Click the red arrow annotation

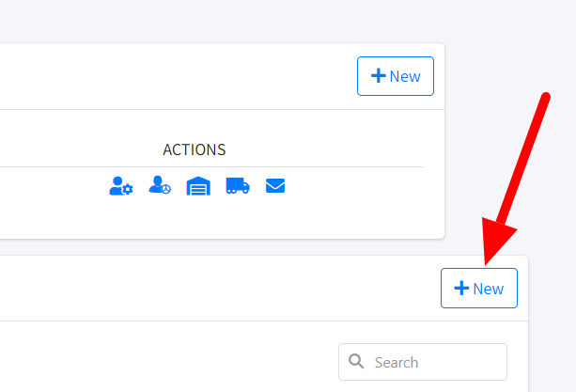point(516,177)
